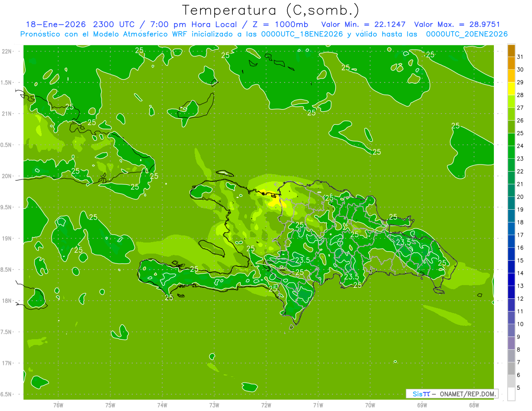The width and height of the screenshot is (532, 411).
Task: Click the '21N' latitude axis label
Action: 7,114
